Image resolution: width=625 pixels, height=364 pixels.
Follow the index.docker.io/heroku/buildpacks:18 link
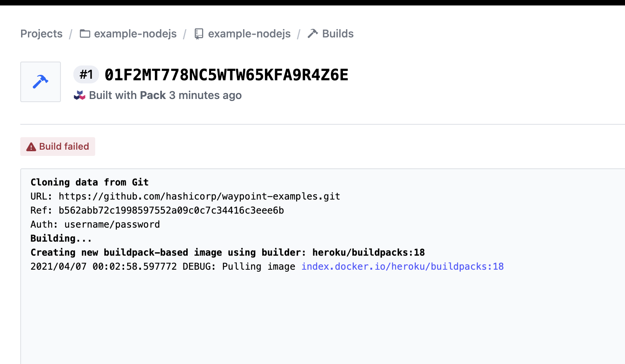tap(402, 266)
